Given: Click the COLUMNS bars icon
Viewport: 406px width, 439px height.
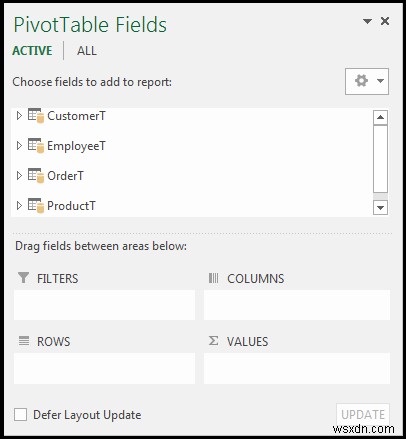Looking at the screenshot, I should click(x=213, y=278).
